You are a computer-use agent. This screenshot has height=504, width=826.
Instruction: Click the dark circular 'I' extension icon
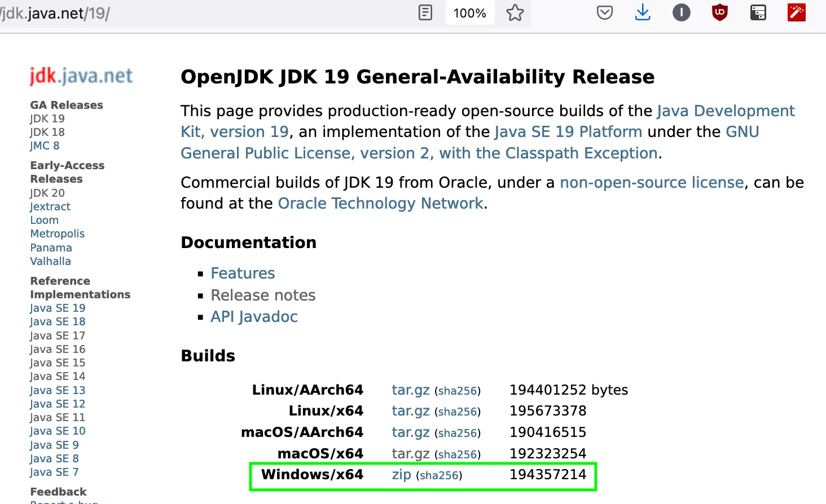coord(682,12)
